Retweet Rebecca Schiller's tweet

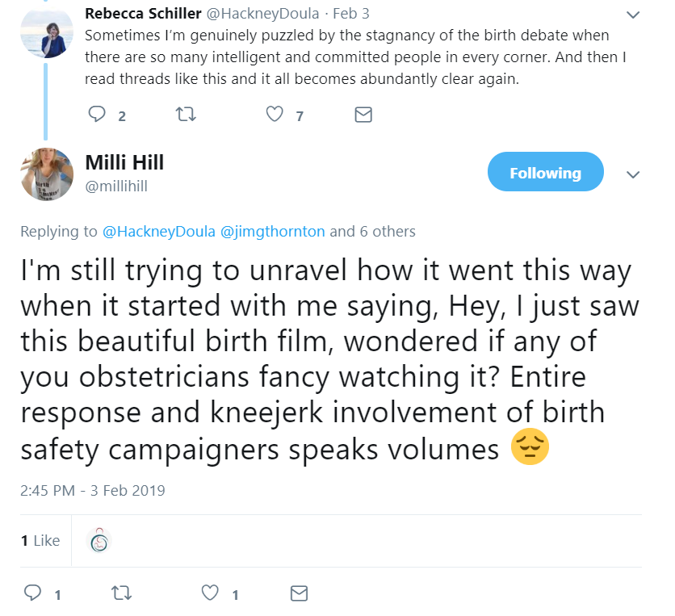(x=185, y=115)
